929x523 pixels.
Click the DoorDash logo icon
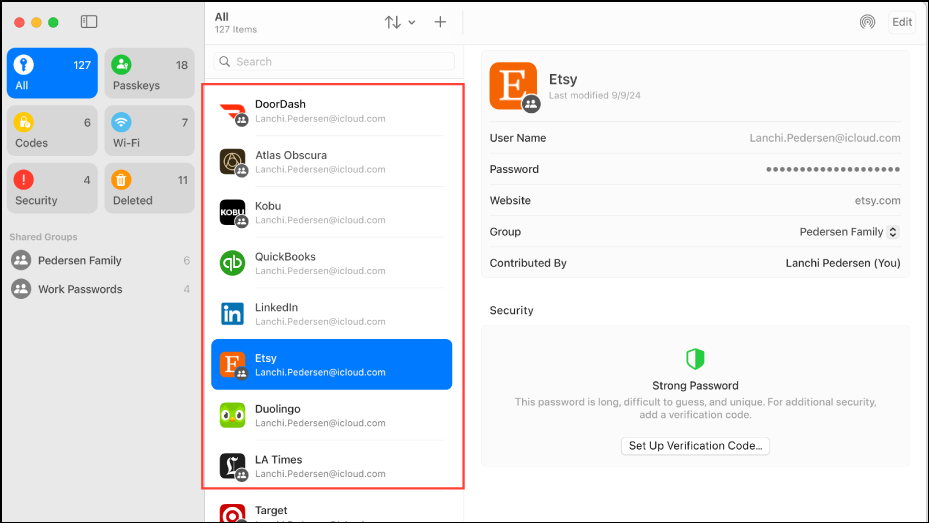point(232,113)
